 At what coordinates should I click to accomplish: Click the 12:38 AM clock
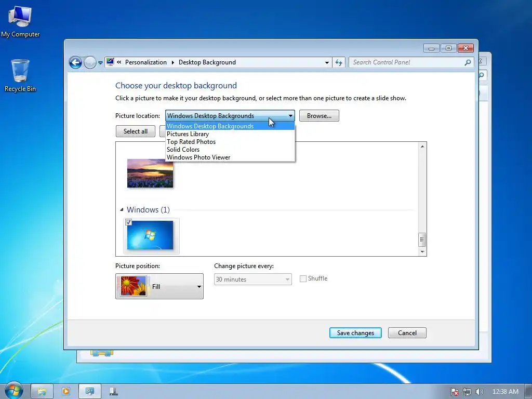[x=505, y=392]
